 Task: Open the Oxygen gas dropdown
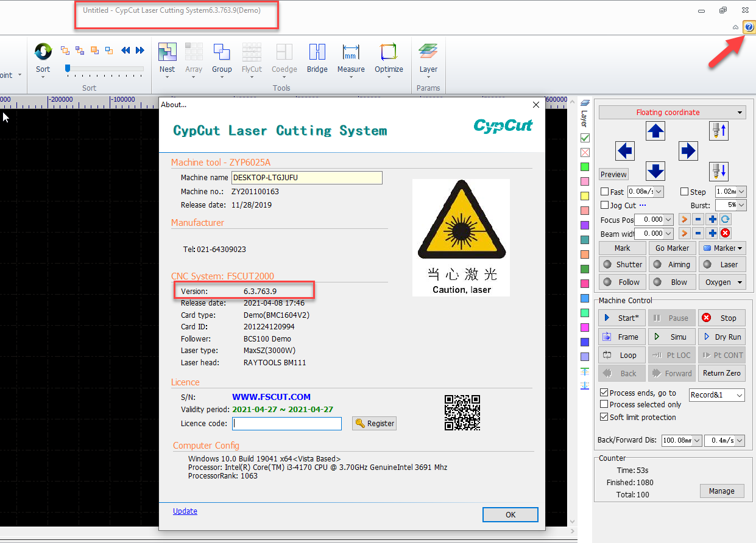point(722,282)
